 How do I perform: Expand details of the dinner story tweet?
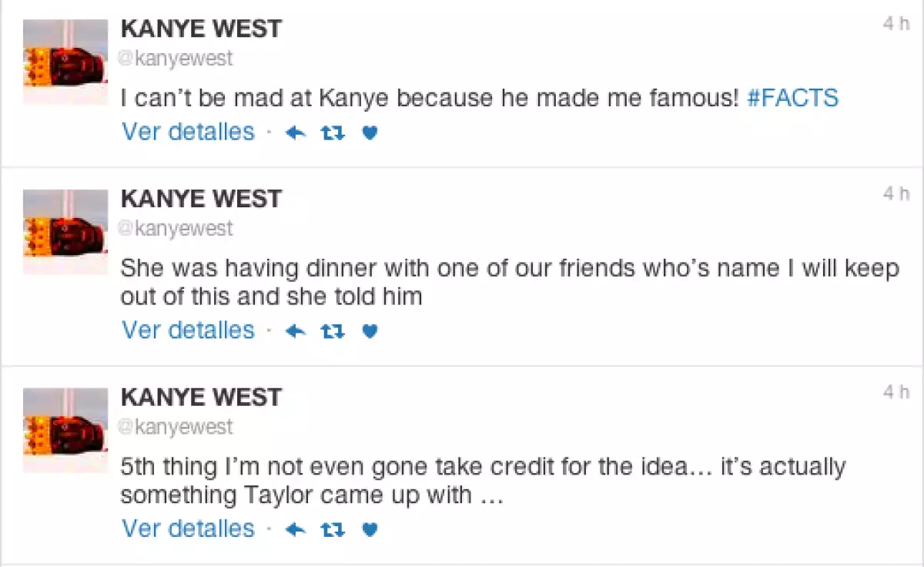(x=187, y=330)
